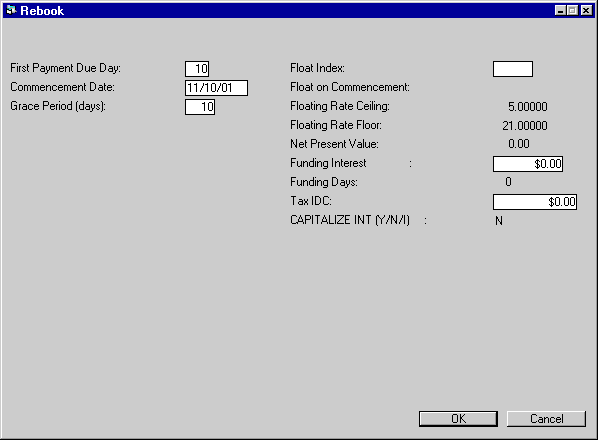Image resolution: width=598 pixels, height=440 pixels.
Task: Click the empty Float Index field
Action: [513, 69]
